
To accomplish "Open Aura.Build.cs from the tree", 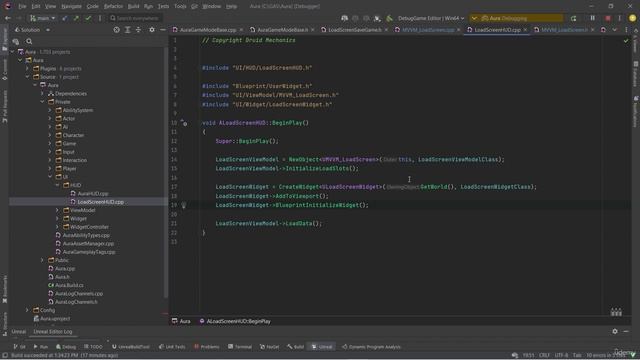I will [x=69, y=285].
